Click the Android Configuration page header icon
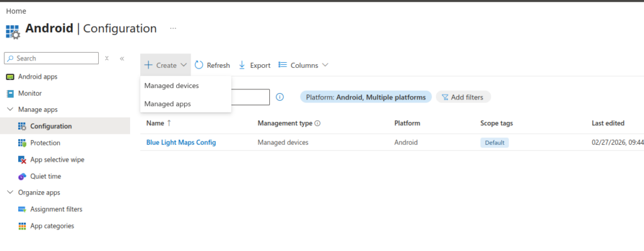The image size is (644, 251). [x=13, y=32]
